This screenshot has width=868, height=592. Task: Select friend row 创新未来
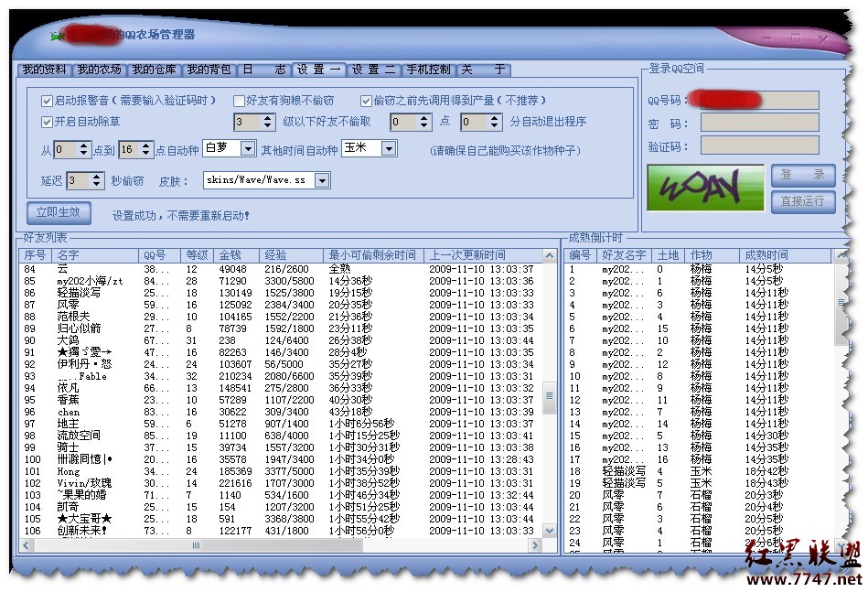point(281,531)
